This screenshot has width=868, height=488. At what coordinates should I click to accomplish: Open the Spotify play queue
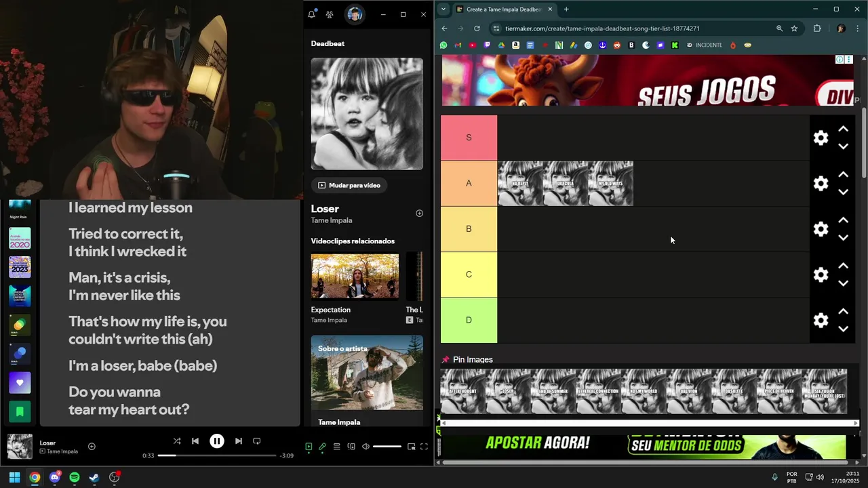pos(336,447)
